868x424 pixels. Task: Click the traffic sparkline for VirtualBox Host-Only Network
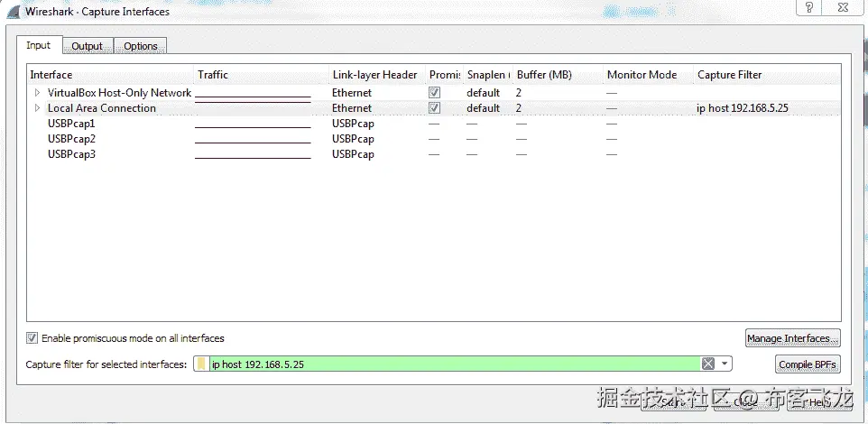click(253, 97)
